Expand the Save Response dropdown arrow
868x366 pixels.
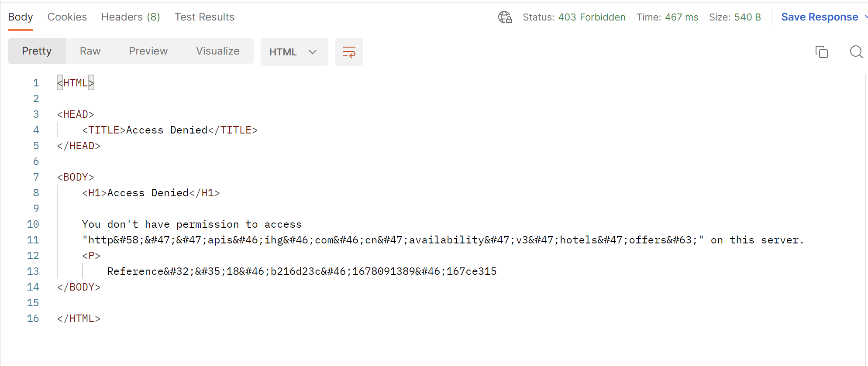(x=865, y=17)
